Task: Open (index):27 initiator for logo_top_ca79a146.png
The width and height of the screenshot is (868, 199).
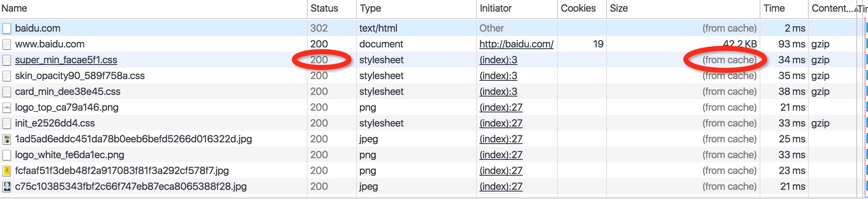Action: (x=501, y=107)
